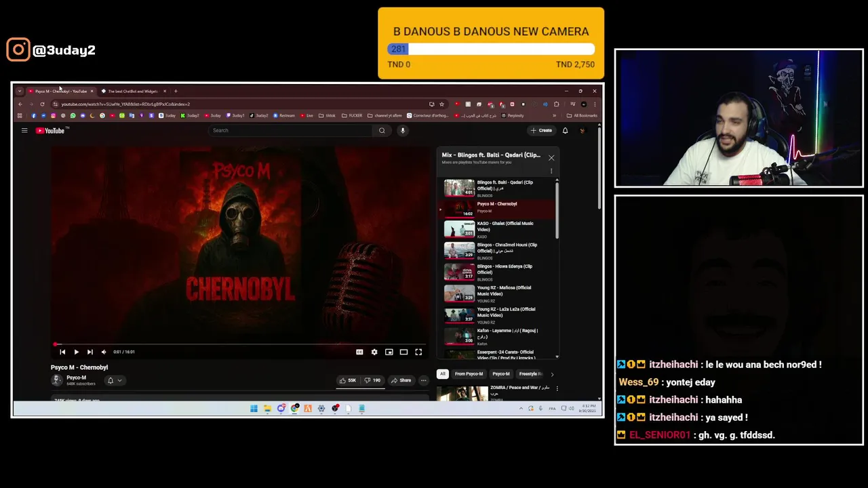Viewport: 868px width, 488px height.
Task: Open more actions beside Share button
Action: [423, 380]
